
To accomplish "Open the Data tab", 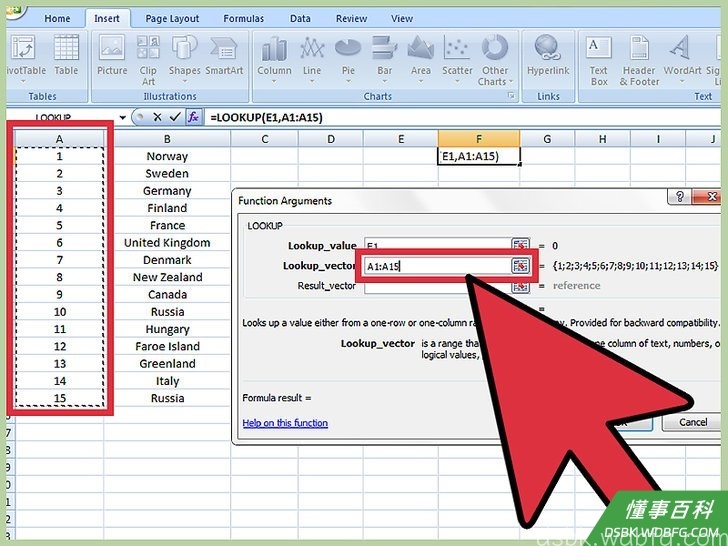I will click(x=300, y=19).
